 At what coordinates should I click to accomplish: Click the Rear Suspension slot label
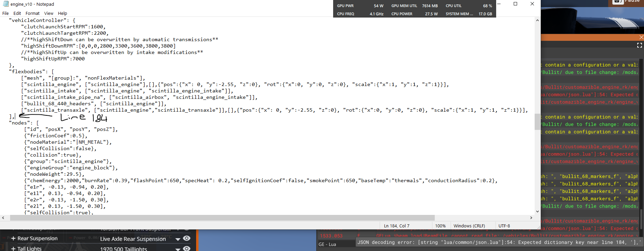pyautogui.click(x=37, y=239)
